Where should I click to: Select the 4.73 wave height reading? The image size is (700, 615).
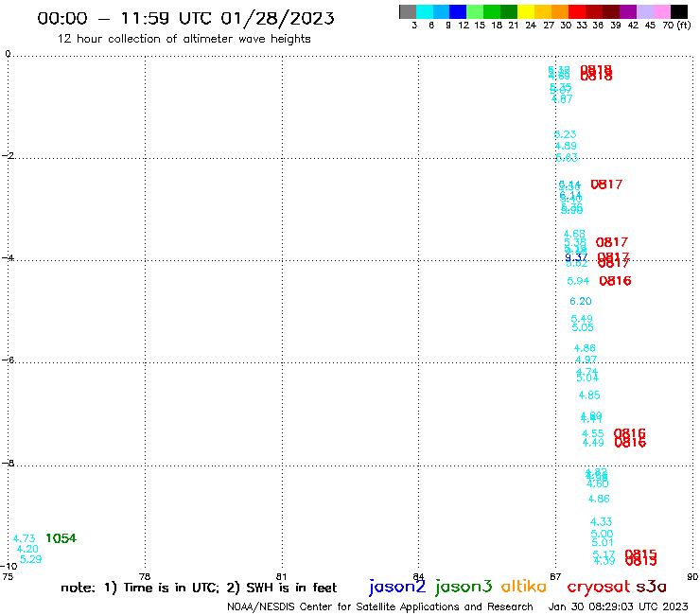point(24,538)
